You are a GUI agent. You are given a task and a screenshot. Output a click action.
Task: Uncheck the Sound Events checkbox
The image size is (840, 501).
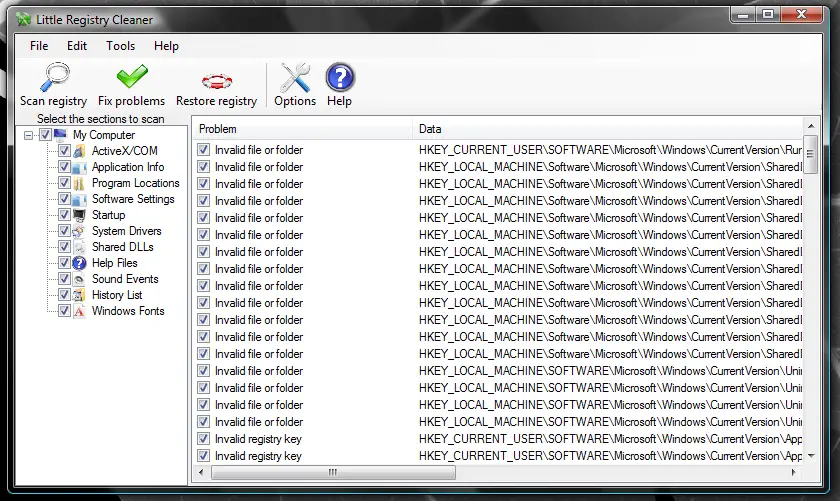click(64, 279)
